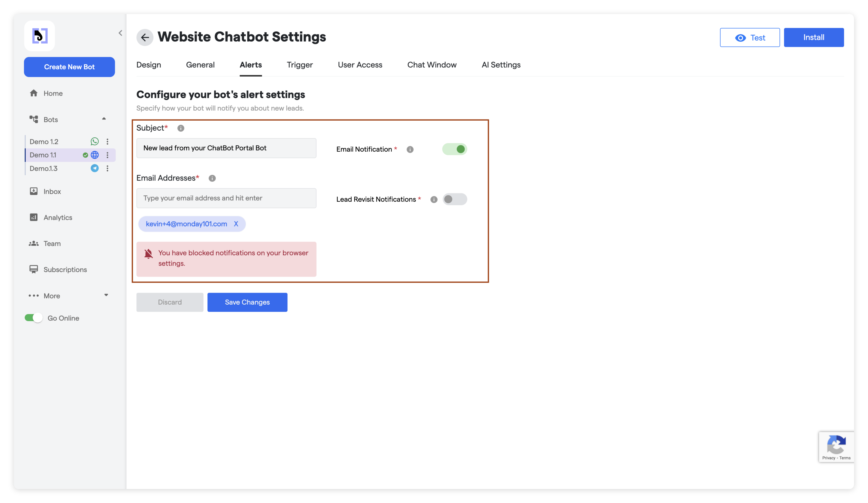Click the back arrow beside page title
868x503 pixels.
point(145,37)
